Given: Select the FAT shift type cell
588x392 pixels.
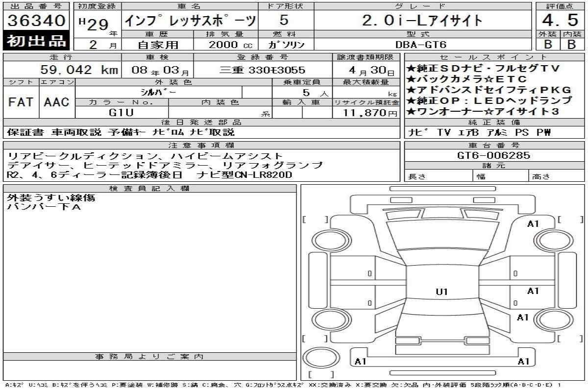Looking at the screenshot, I should click(x=21, y=102).
